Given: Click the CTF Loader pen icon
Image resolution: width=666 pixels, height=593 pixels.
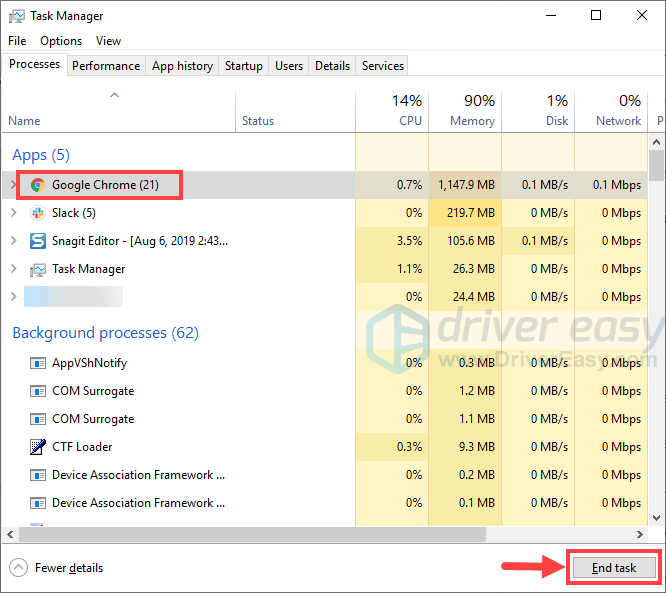Looking at the screenshot, I should click(38, 447).
